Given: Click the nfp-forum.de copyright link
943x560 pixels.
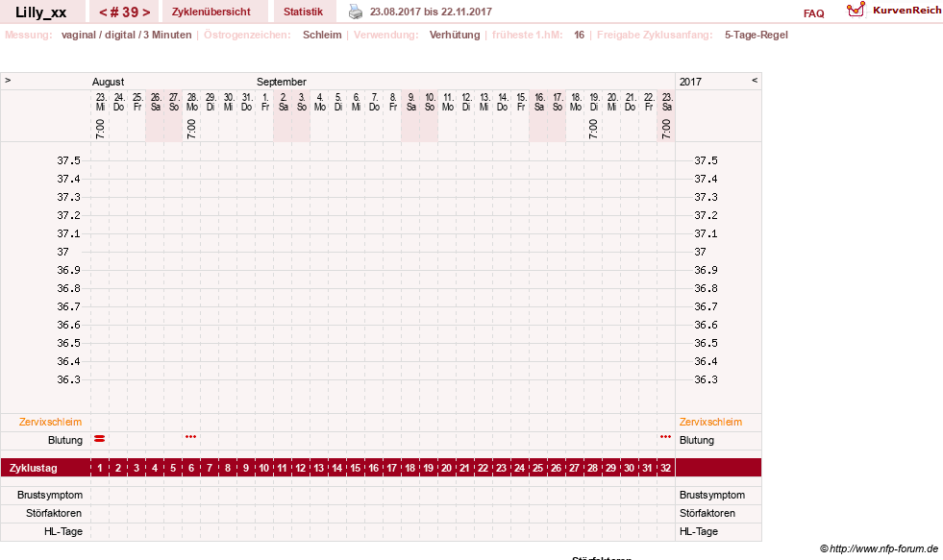Looking at the screenshot, I should coord(879,548).
